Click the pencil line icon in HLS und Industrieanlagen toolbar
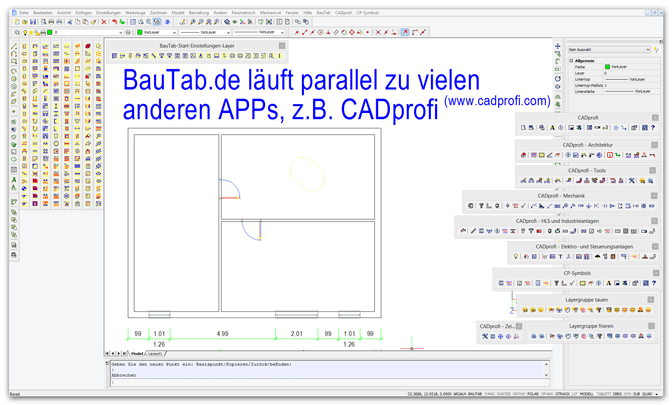Screen dimensions: 672x405 coord(473,231)
